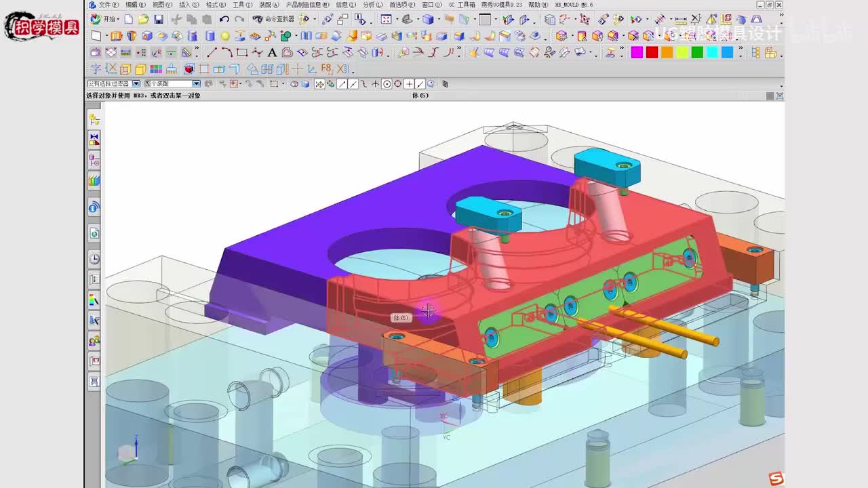Image resolution: width=868 pixels, height=488 pixels.
Task: Toggle the Quadrant Point snap option
Action: 397,84
